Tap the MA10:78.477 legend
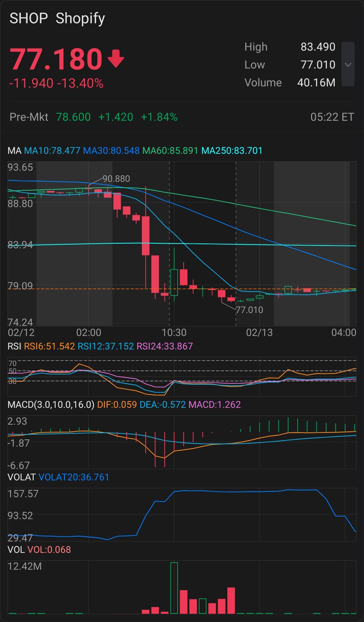Image resolution: width=364 pixels, height=622 pixels. [x=52, y=150]
